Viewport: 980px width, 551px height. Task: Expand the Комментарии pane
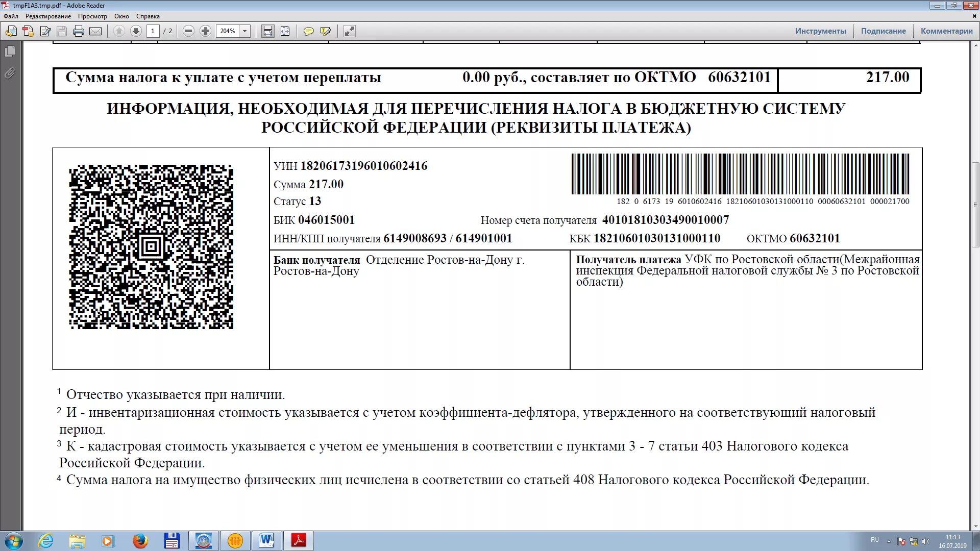[946, 31]
